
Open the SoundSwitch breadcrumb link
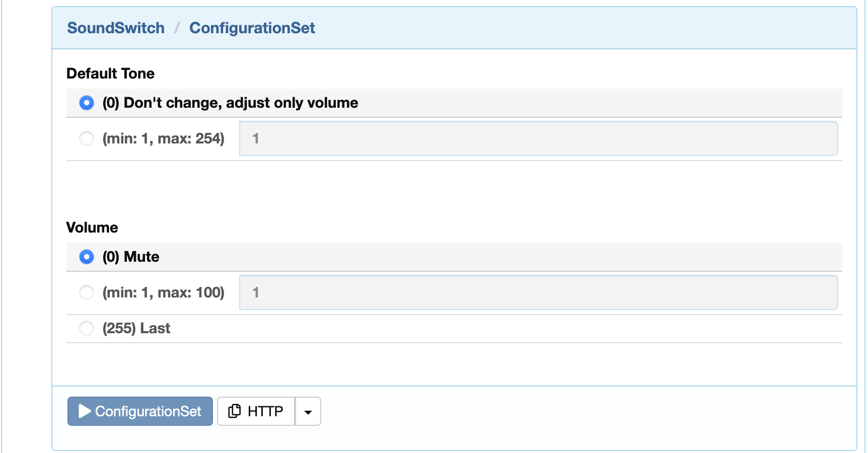click(x=116, y=28)
